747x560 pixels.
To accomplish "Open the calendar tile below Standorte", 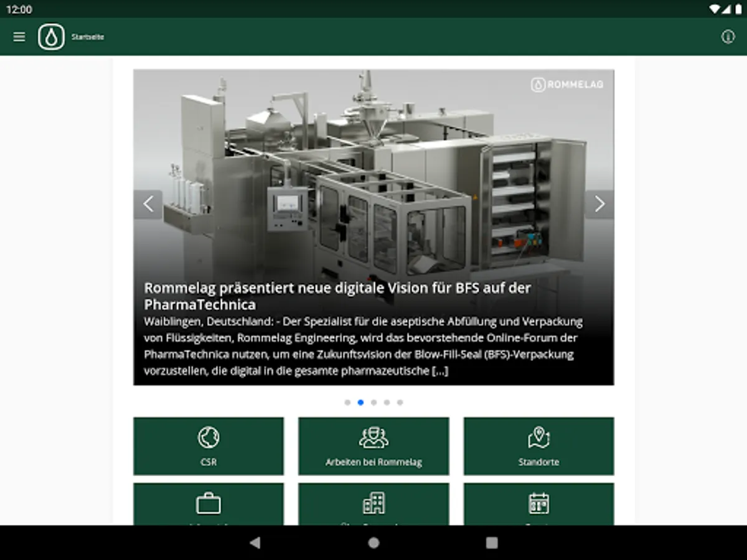I will 538,504.
